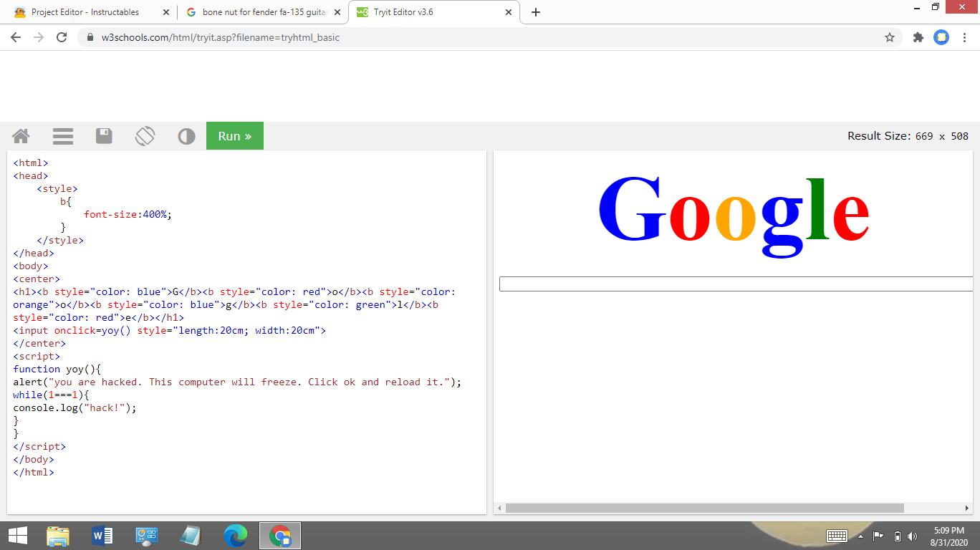The height and width of the screenshot is (550, 980).
Task: Open the Tryit Editor hamburger menu
Action: (62, 136)
